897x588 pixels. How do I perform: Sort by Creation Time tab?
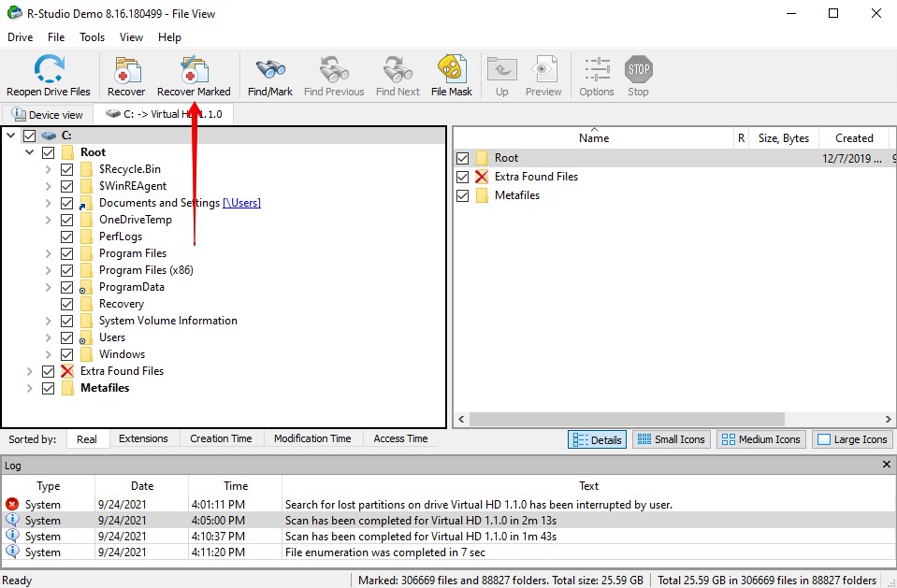pos(222,438)
